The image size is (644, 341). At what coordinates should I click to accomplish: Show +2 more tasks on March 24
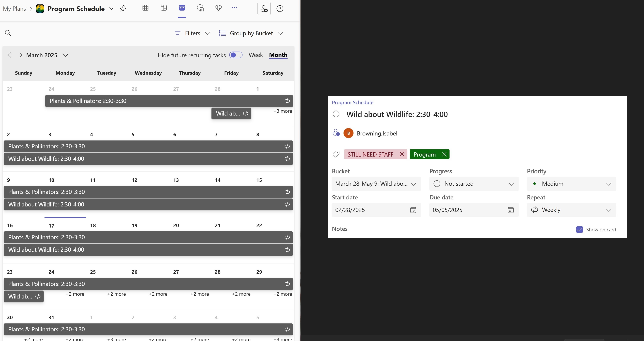75,294
